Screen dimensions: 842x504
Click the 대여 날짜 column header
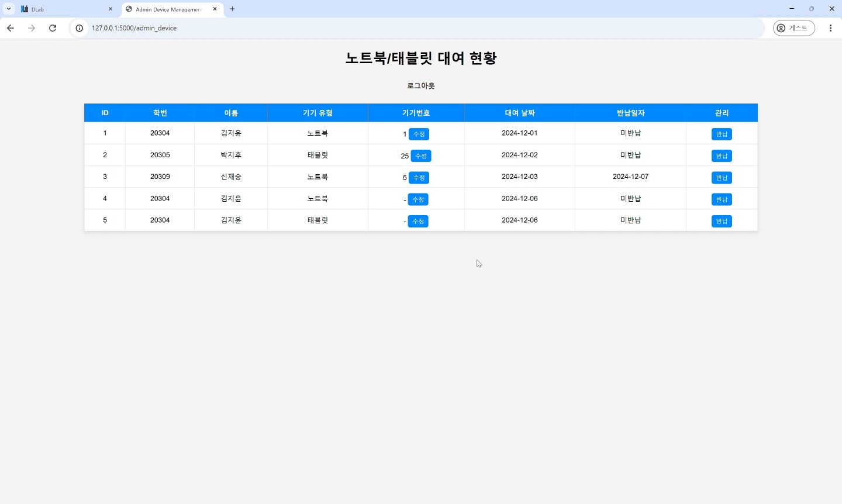point(520,113)
